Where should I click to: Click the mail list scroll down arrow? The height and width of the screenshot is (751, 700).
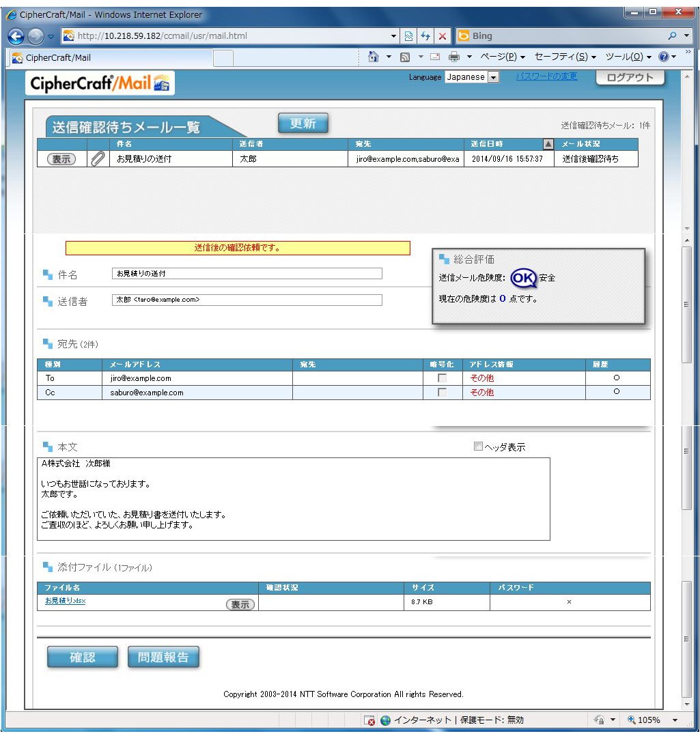pos(687,229)
